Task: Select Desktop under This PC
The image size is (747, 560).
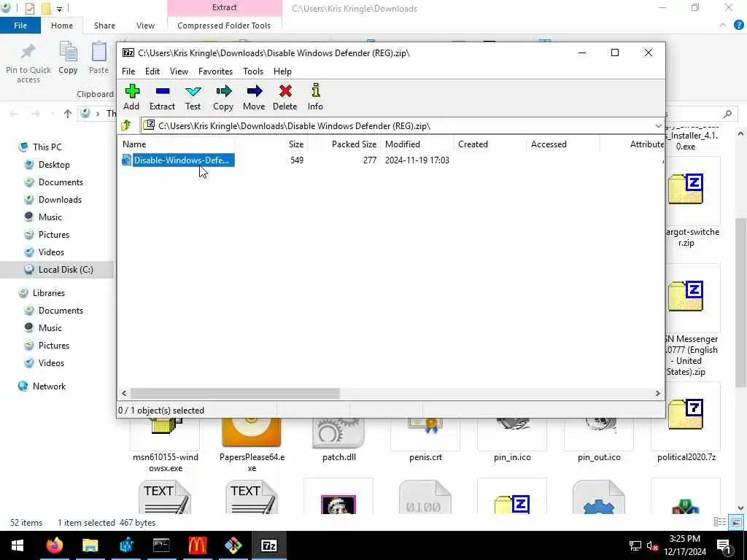Action: coord(54,165)
